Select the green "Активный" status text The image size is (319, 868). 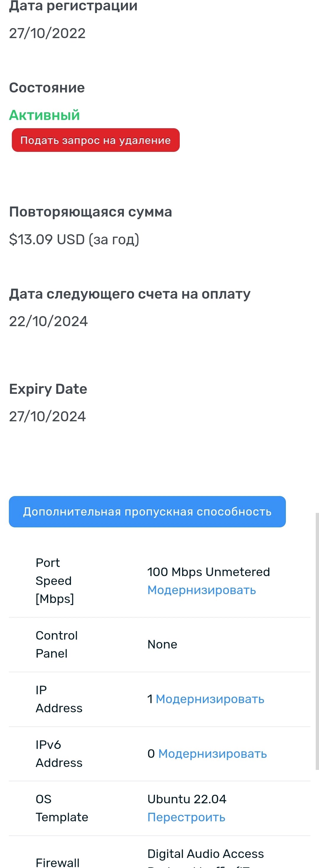(45, 115)
